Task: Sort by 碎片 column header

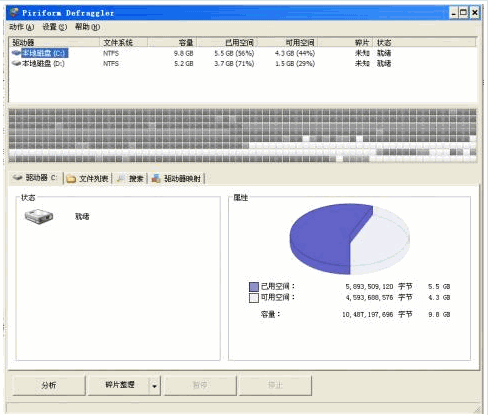Action: pyautogui.click(x=345, y=42)
